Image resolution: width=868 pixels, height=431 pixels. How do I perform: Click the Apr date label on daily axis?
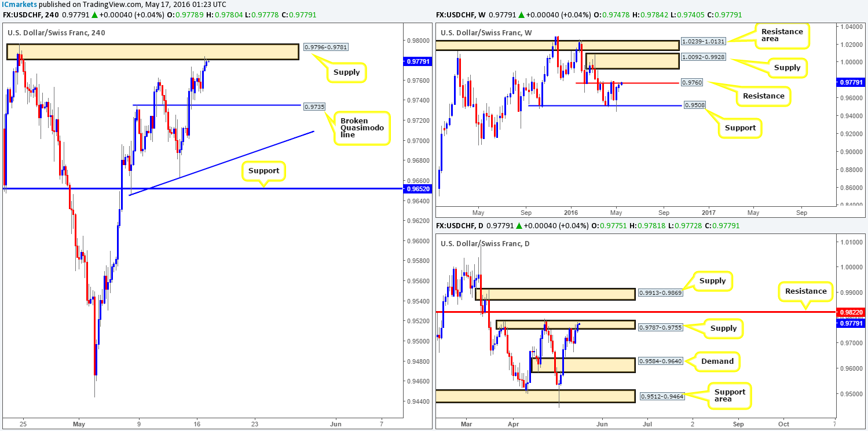512,423
